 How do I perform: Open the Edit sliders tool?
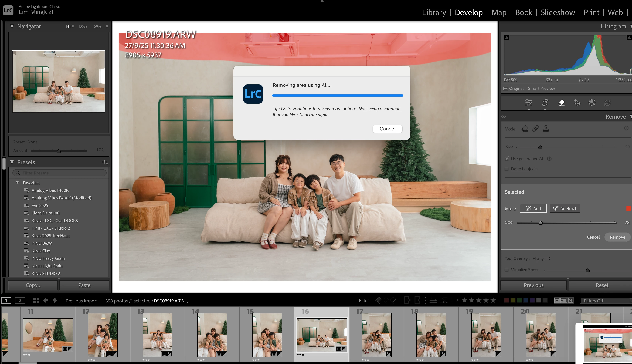click(528, 103)
